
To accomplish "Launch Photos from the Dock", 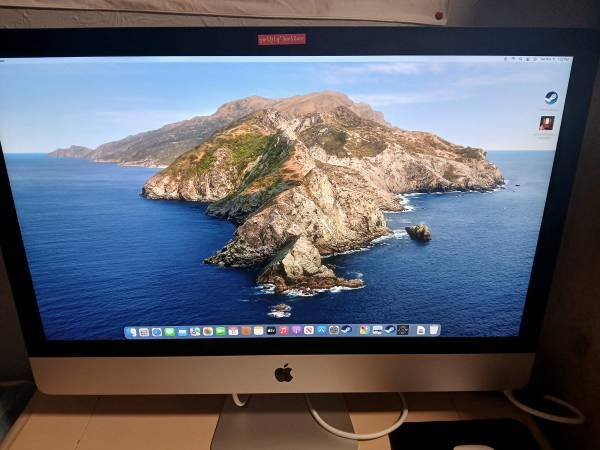I will 207,332.
